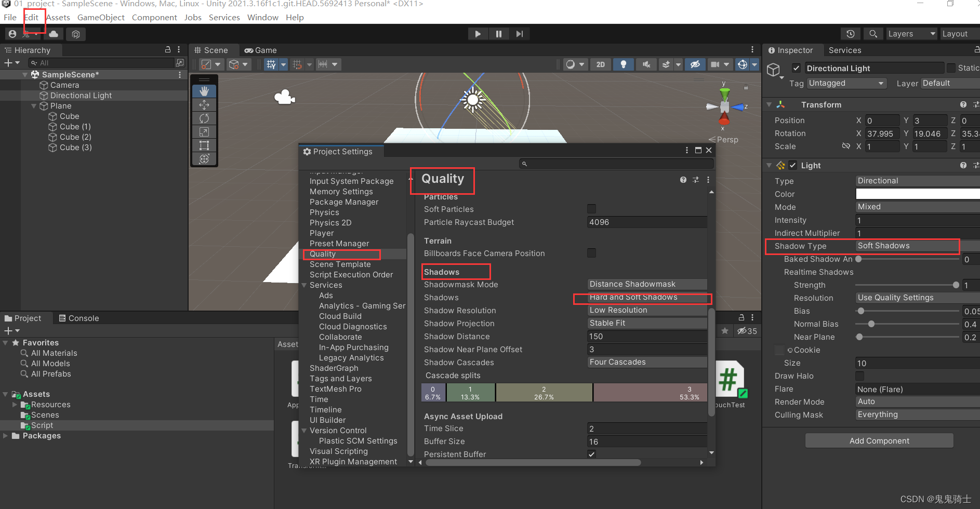Select the Move tool
980x509 pixels.
pyautogui.click(x=204, y=104)
